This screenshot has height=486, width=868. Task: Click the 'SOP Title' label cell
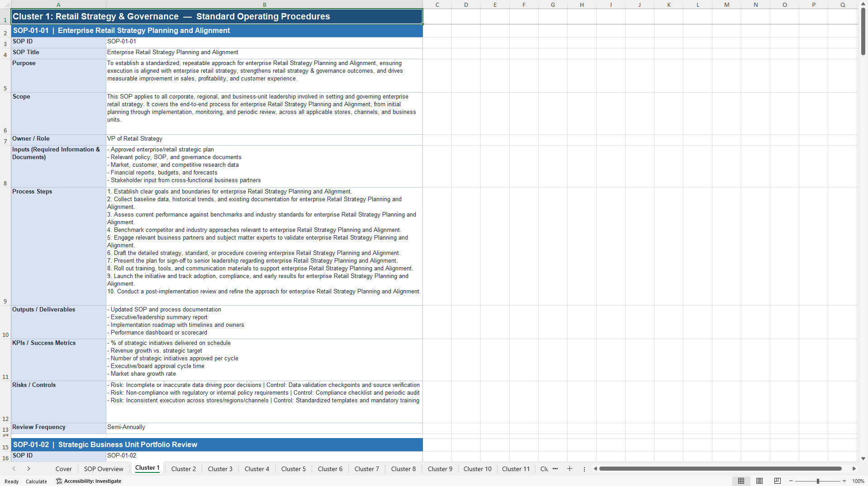click(58, 53)
